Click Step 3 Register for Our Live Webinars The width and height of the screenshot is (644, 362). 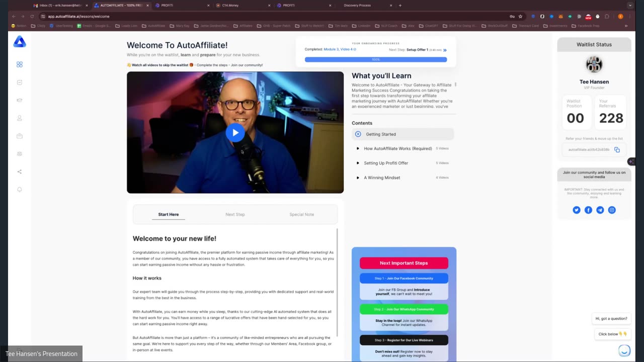coord(404,340)
